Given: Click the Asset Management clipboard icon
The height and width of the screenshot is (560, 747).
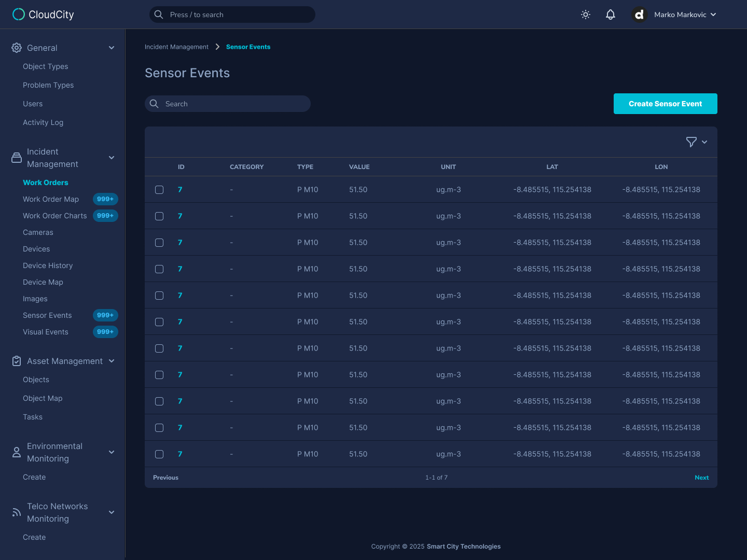Looking at the screenshot, I should coord(16,361).
